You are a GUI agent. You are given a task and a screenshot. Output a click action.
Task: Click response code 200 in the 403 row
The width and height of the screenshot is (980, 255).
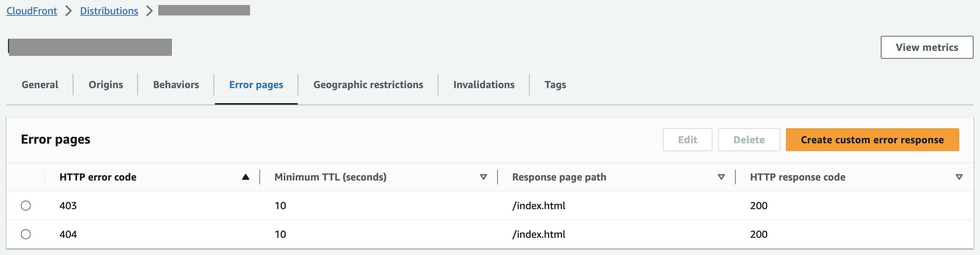pos(759,206)
